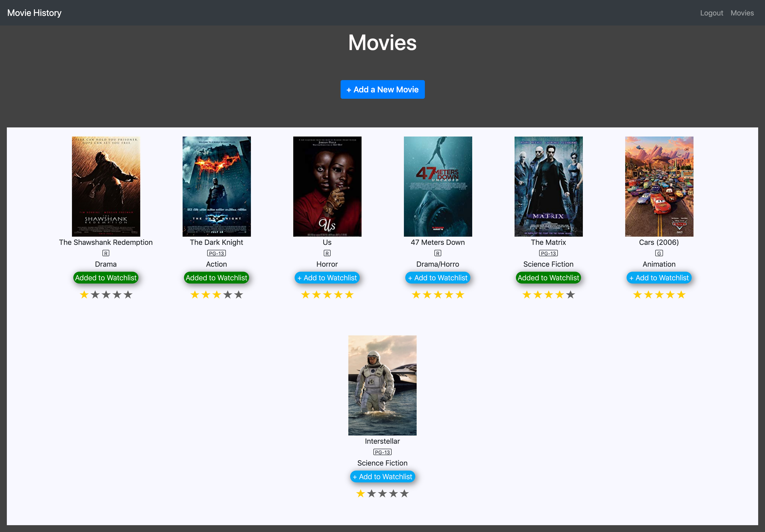
Task: Click third star under The Dark Knight
Action: tap(217, 295)
